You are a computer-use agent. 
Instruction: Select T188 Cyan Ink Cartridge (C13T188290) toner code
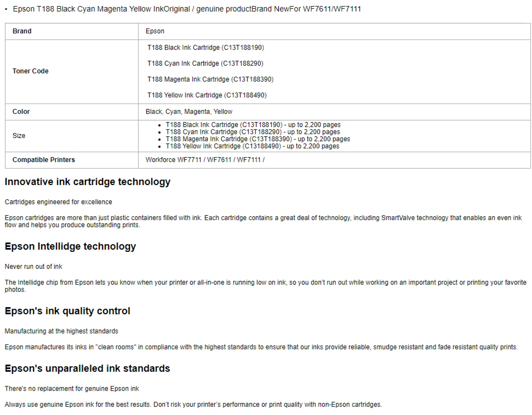(205, 63)
